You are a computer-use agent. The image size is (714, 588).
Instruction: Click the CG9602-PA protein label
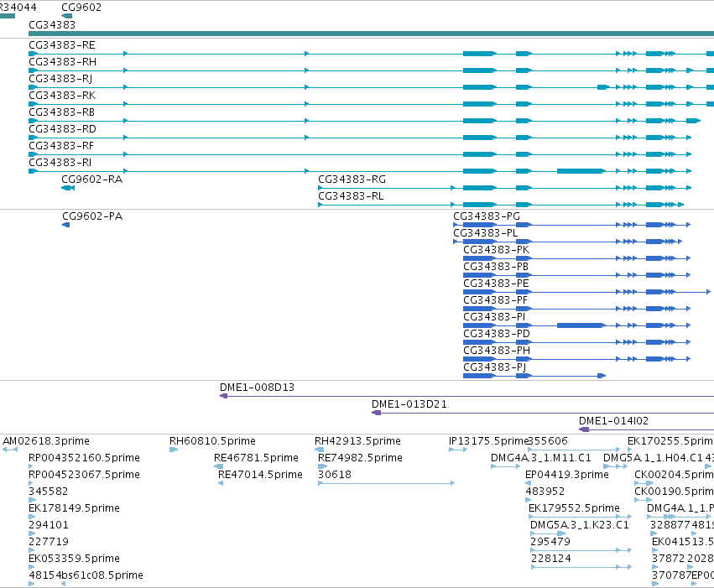point(92,216)
